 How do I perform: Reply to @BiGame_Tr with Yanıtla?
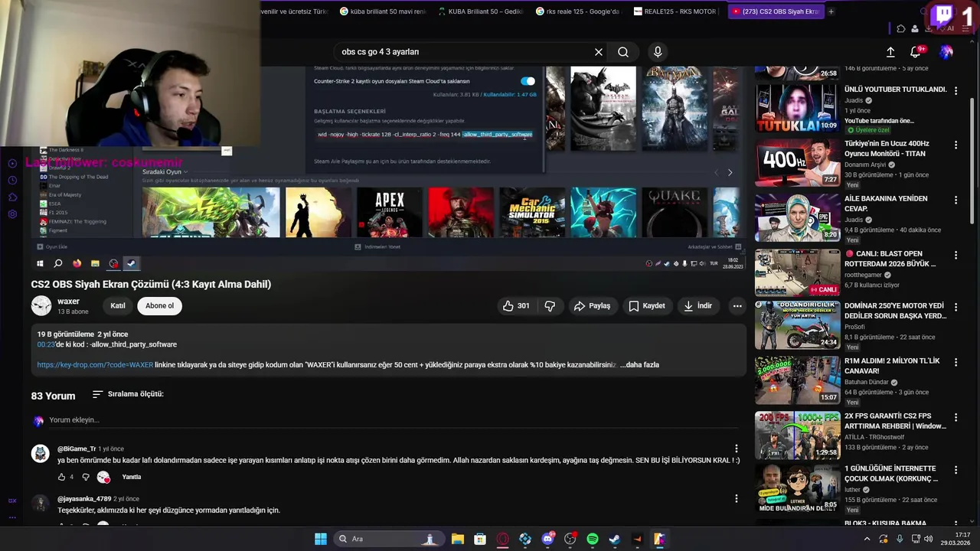(132, 477)
